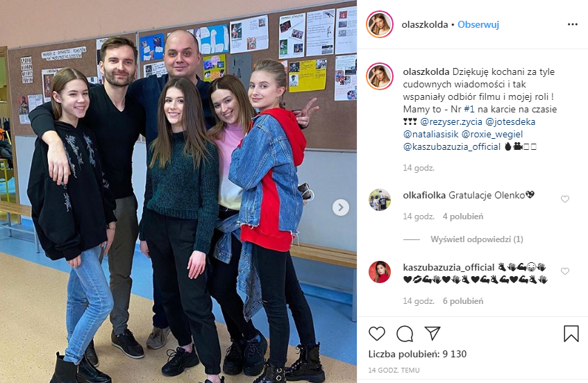Share post using paper plane icon
Viewport: 588px width, 383px height.
(432, 333)
